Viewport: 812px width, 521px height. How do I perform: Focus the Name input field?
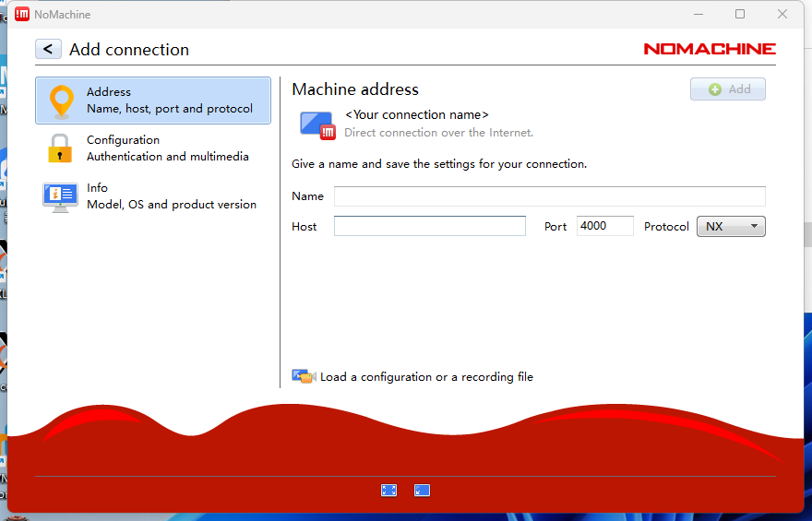point(549,196)
